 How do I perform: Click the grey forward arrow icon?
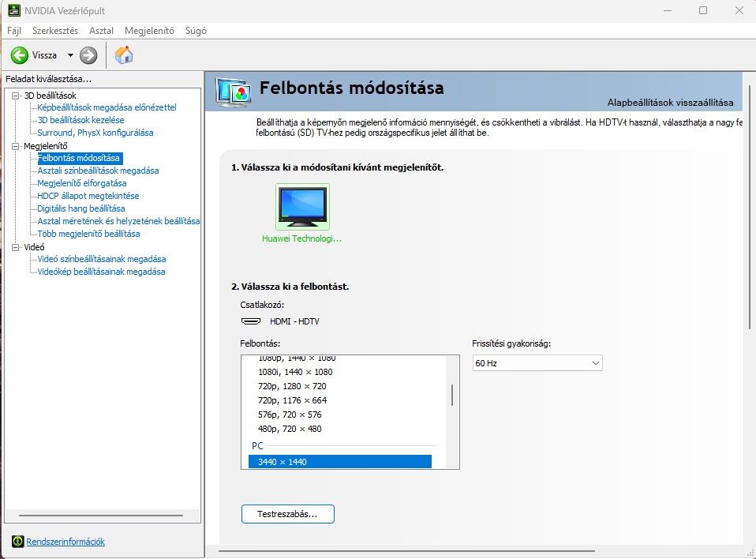(x=88, y=55)
